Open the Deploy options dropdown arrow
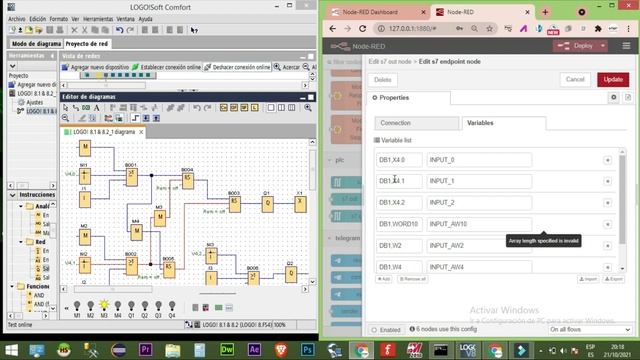Image resolution: width=640 pixels, height=360 pixels. tap(602, 46)
